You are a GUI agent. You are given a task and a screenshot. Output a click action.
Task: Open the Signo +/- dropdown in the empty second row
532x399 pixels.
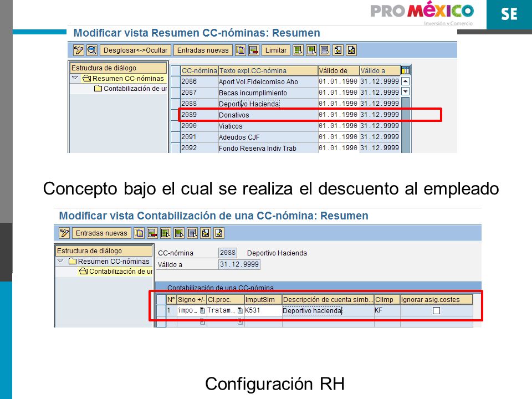pos(202,321)
